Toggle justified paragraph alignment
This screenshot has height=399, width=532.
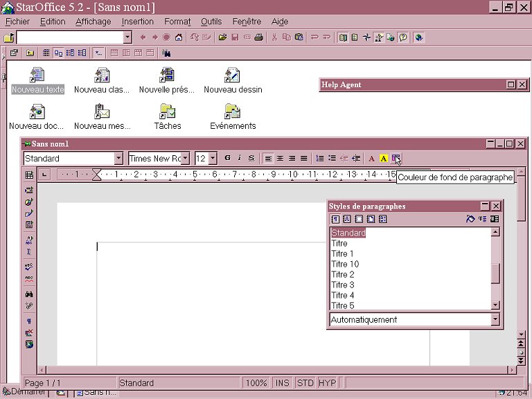(304, 159)
